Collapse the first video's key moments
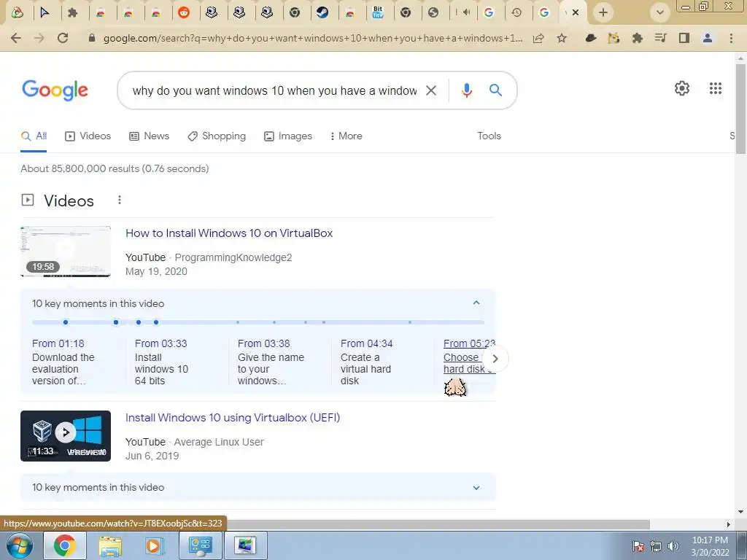The width and height of the screenshot is (747, 560). click(476, 303)
